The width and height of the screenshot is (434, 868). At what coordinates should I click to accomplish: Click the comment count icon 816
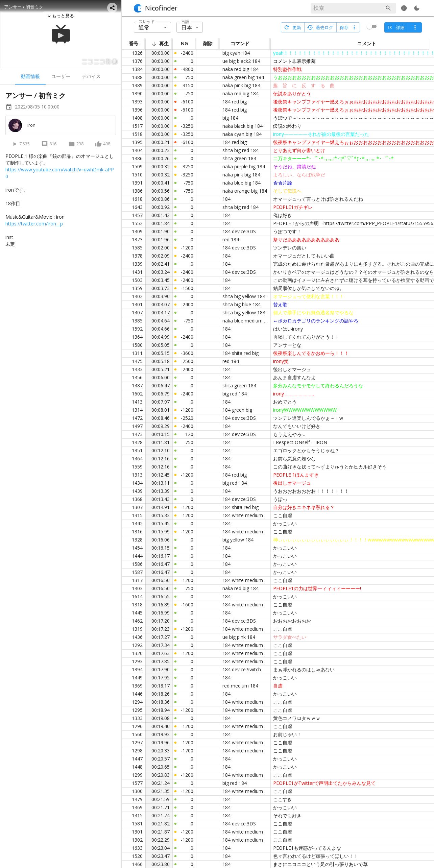tap(44, 144)
